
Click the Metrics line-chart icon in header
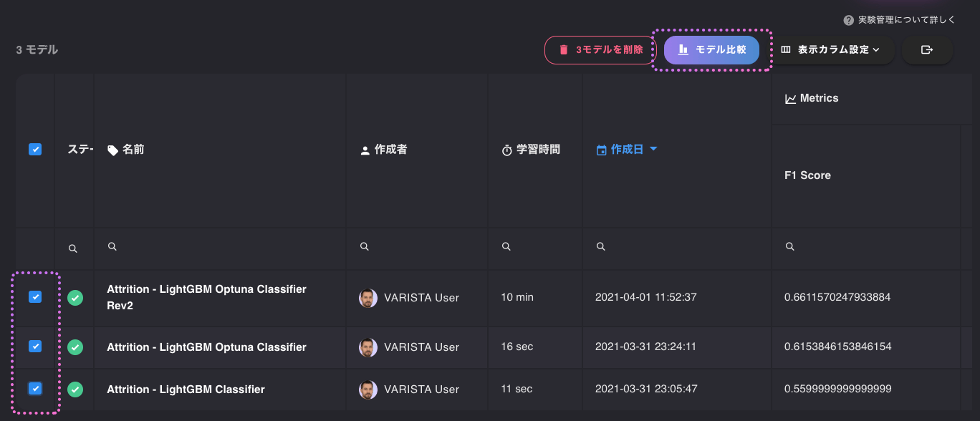[791, 98]
